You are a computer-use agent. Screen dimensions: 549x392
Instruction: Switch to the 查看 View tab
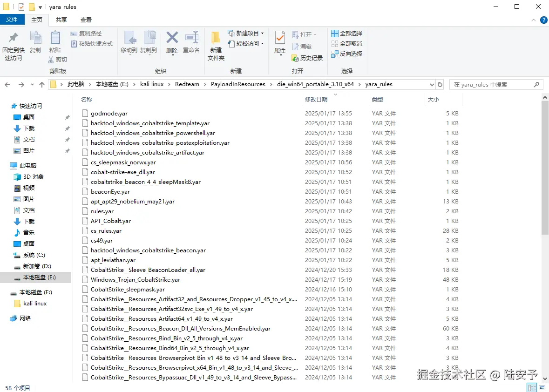(x=86, y=20)
